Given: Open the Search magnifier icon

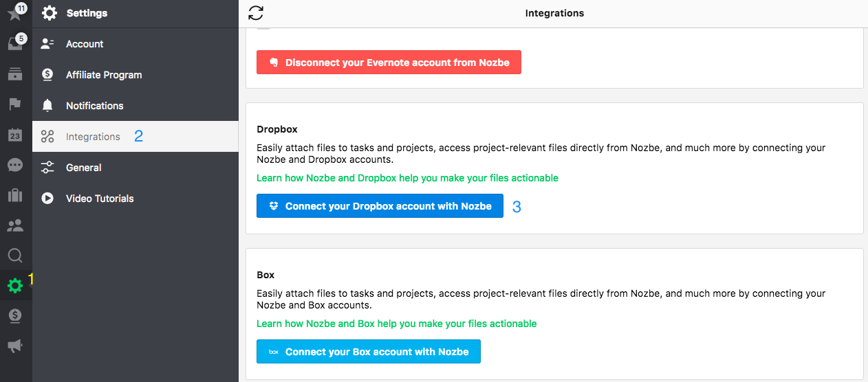Looking at the screenshot, I should pos(14,256).
